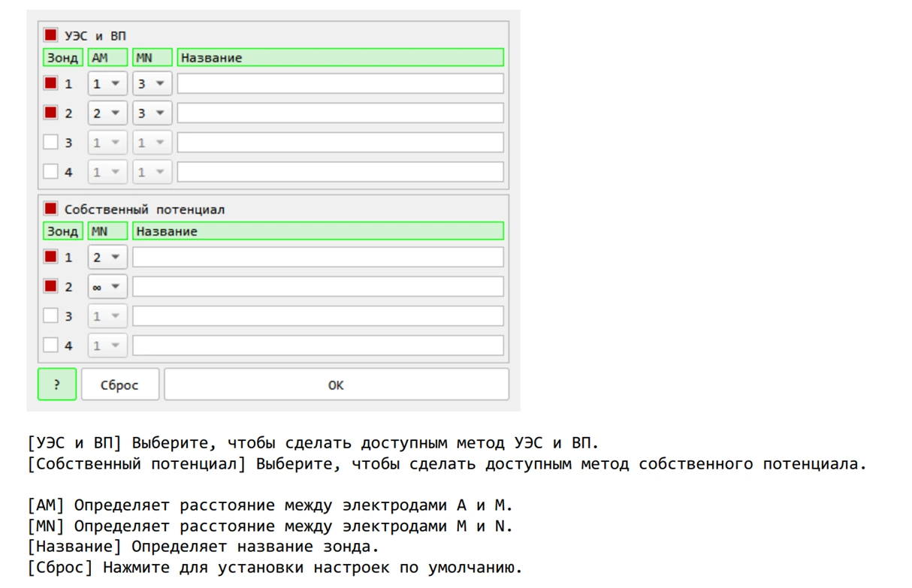The height and width of the screenshot is (588, 912).
Task: Click the Название column header in УЭС section
Action: (340, 58)
